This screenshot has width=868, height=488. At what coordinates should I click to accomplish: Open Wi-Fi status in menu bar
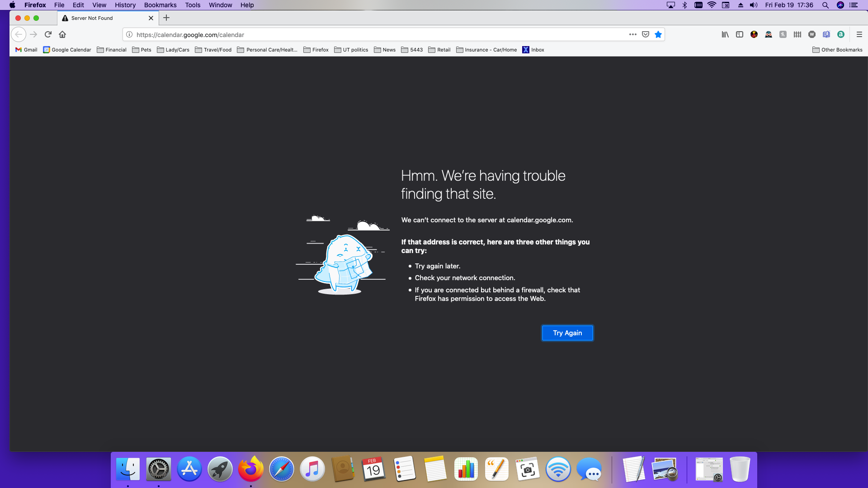(x=712, y=5)
